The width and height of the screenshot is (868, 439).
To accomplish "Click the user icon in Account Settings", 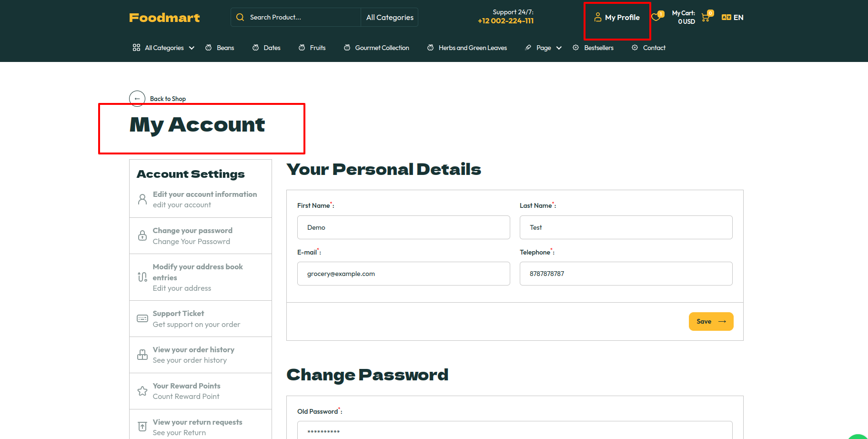I will [142, 199].
